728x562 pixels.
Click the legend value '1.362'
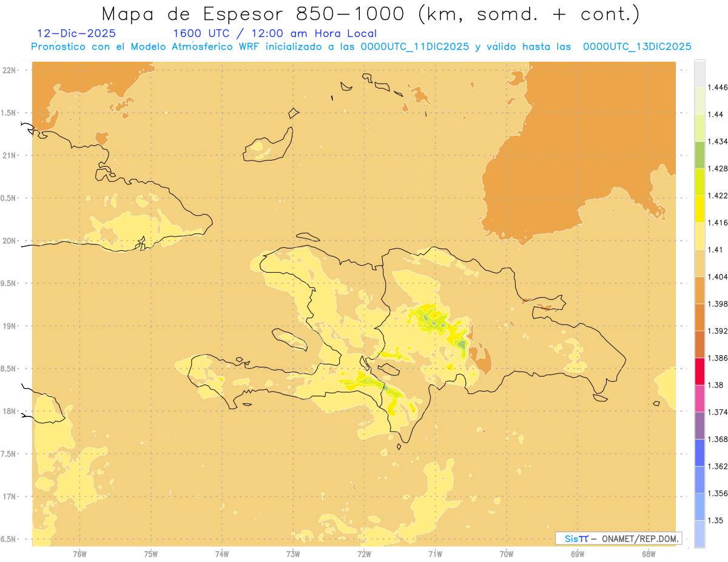click(x=718, y=466)
